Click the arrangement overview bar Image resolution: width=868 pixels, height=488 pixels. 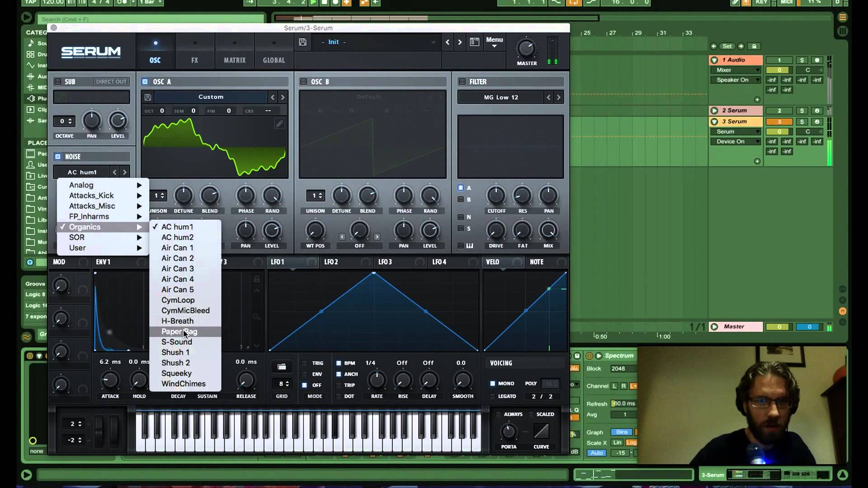point(436,18)
